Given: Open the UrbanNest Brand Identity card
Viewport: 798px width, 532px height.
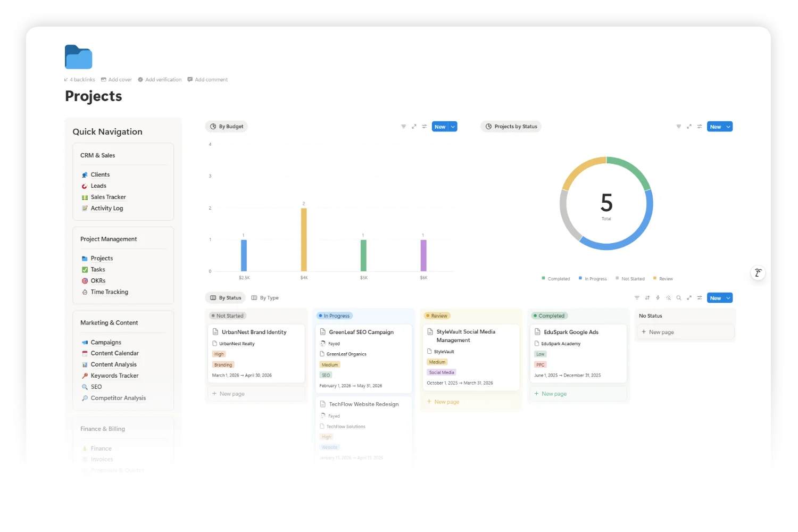Looking at the screenshot, I should [x=256, y=353].
